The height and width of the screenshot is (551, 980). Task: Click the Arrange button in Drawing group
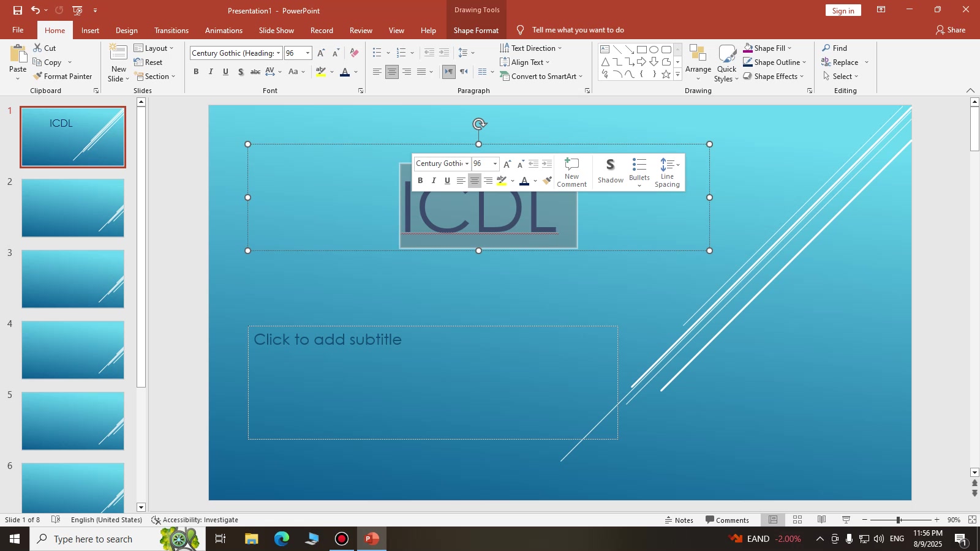coord(698,61)
